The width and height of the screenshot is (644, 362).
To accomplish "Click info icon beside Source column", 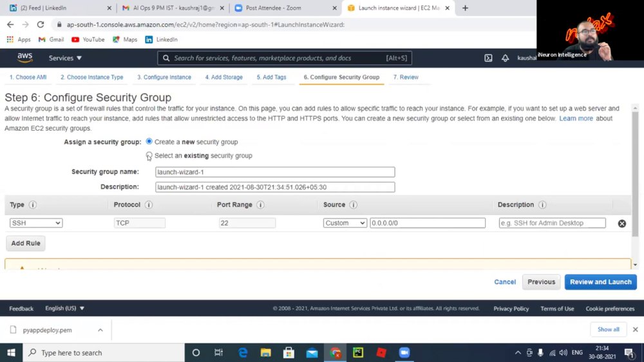I will pos(353,205).
